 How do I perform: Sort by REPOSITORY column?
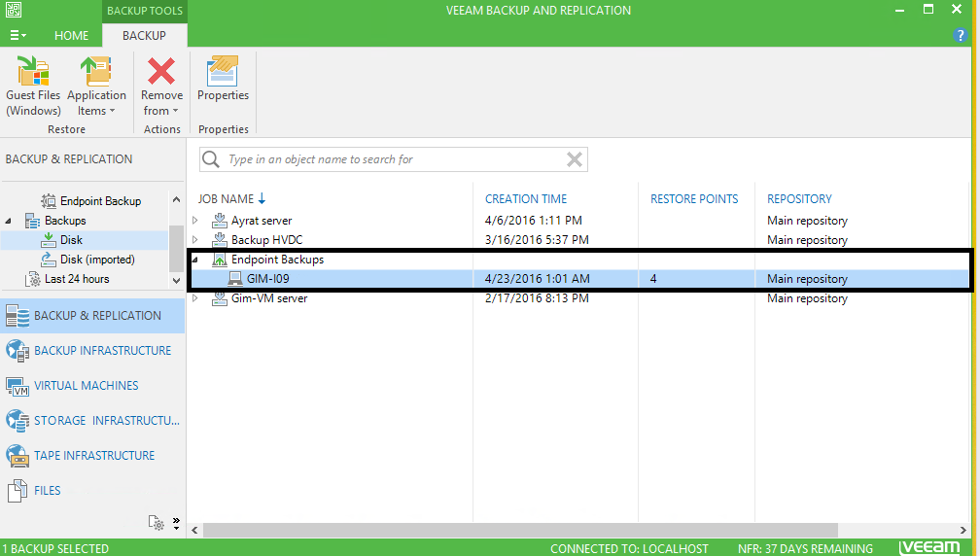799,198
